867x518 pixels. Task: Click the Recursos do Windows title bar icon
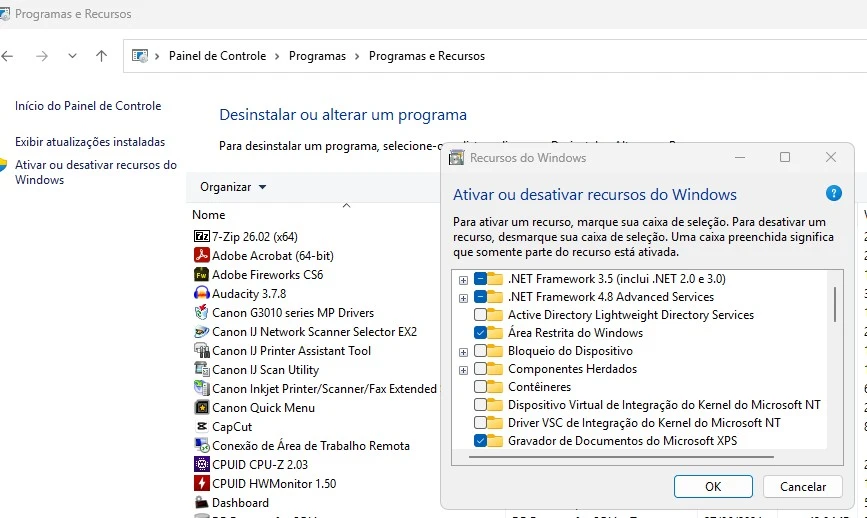coord(457,158)
